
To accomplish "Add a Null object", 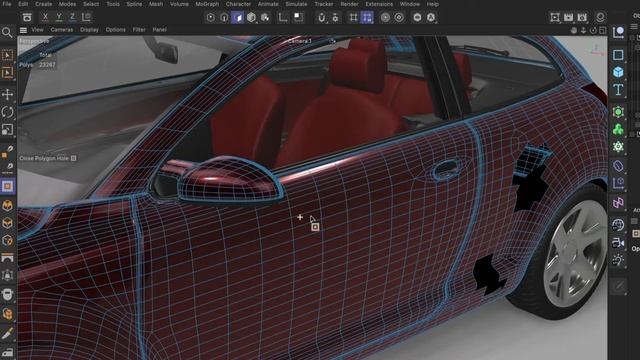I will [618, 32].
